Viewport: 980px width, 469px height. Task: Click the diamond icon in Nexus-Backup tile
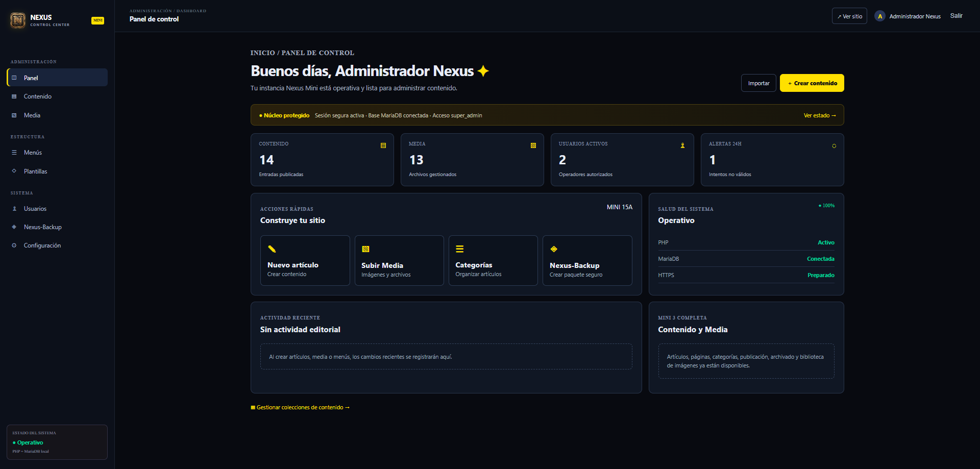pyautogui.click(x=554, y=249)
